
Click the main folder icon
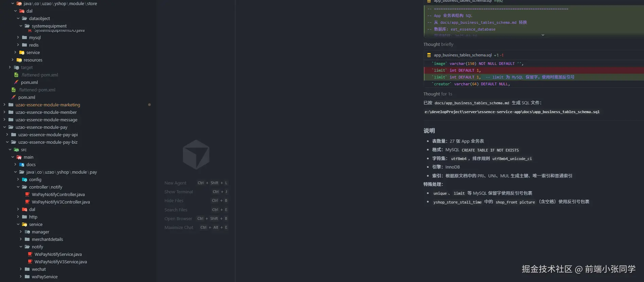pos(19,157)
